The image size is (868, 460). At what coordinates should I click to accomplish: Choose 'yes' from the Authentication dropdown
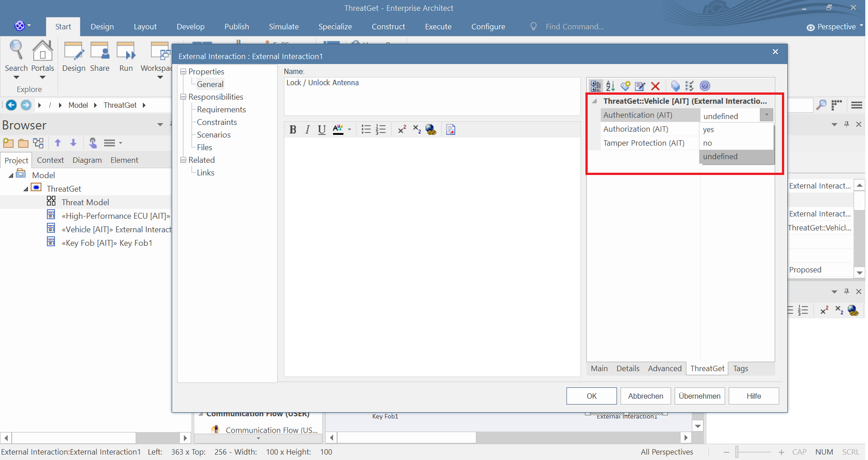[736, 129]
